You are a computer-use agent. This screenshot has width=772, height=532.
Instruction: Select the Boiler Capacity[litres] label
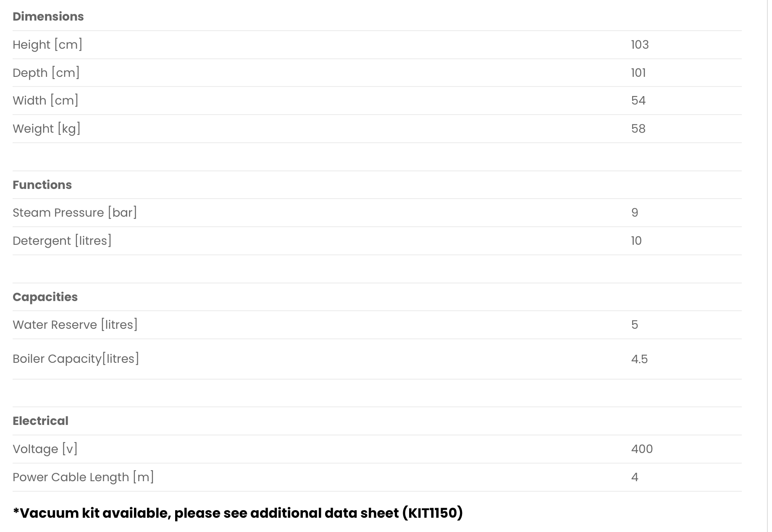click(76, 359)
